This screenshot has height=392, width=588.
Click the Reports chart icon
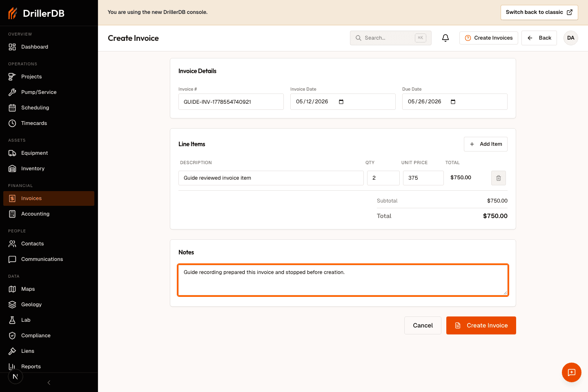coord(12,367)
